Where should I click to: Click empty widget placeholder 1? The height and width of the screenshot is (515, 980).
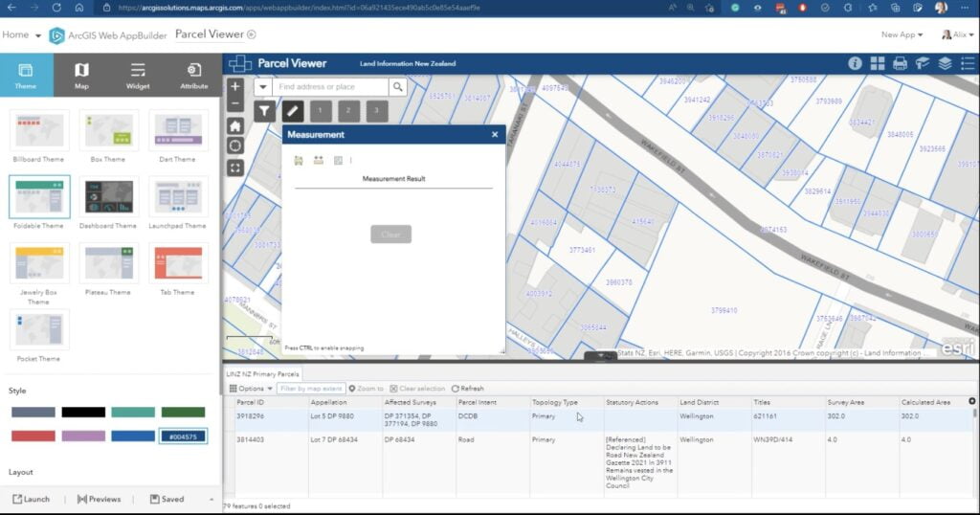pos(320,111)
